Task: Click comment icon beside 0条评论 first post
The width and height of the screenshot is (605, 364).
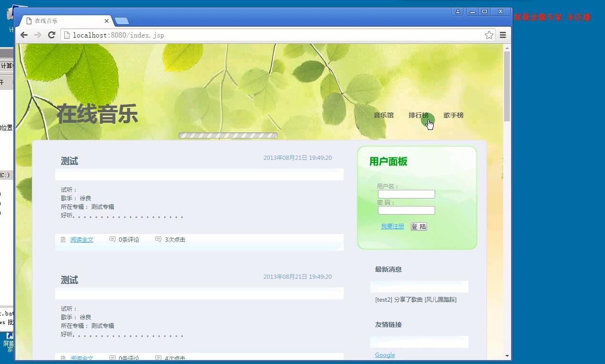Action: [112, 239]
